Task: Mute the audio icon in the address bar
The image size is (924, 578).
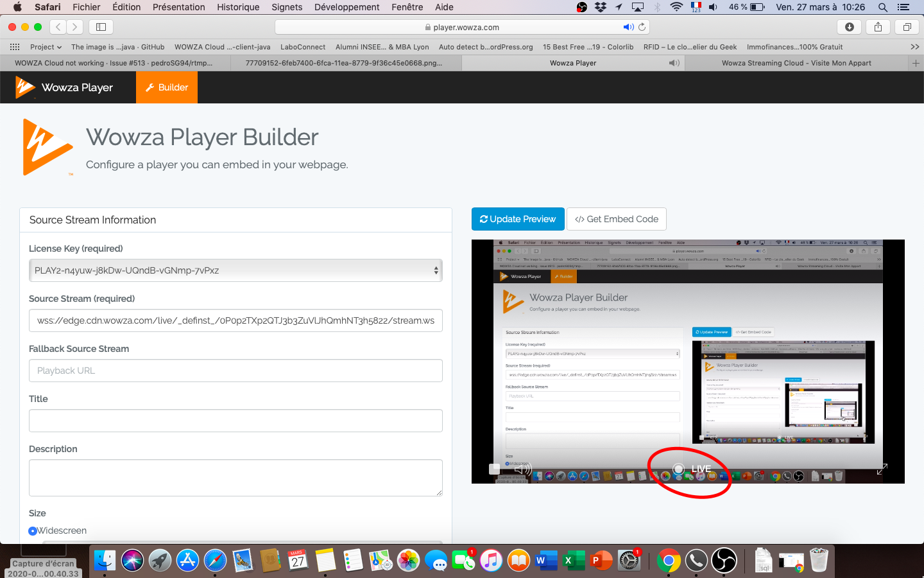Action: click(x=628, y=27)
